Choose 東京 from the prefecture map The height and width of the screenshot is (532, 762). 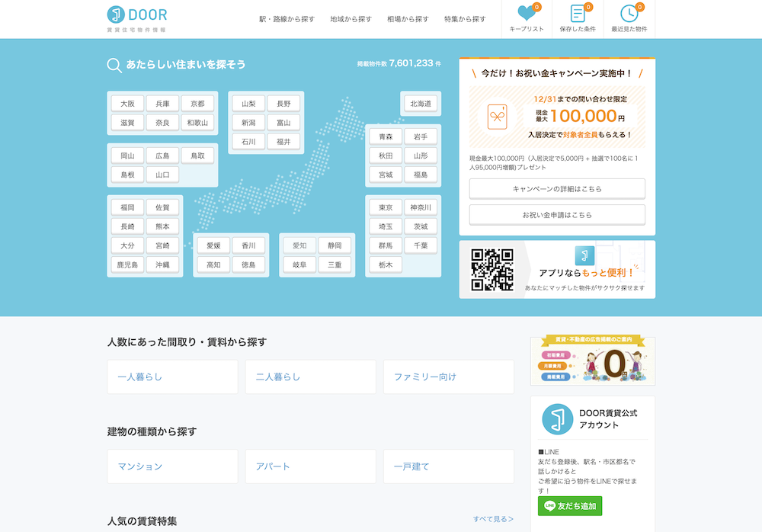click(x=386, y=207)
